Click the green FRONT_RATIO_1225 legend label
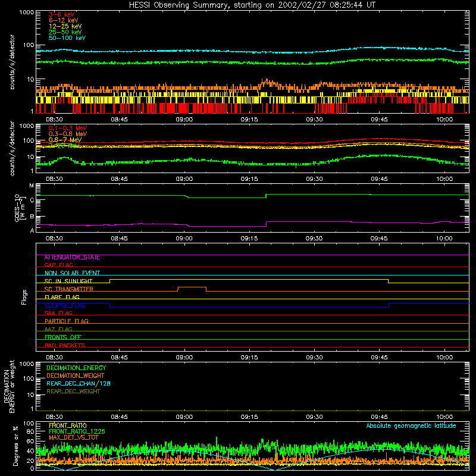Viewport: 476px width, 476px height. pyautogui.click(x=77, y=431)
